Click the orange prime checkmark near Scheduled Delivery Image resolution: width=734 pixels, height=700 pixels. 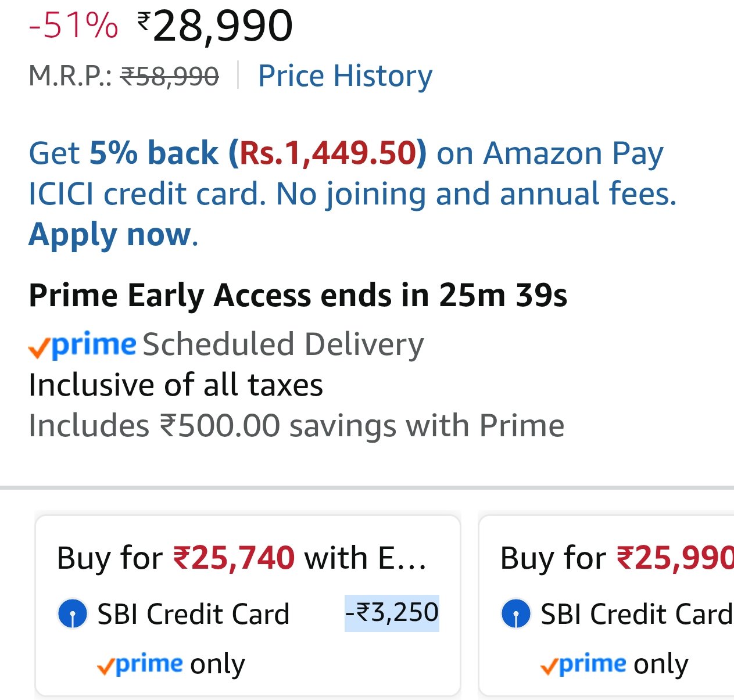(38, 347)
